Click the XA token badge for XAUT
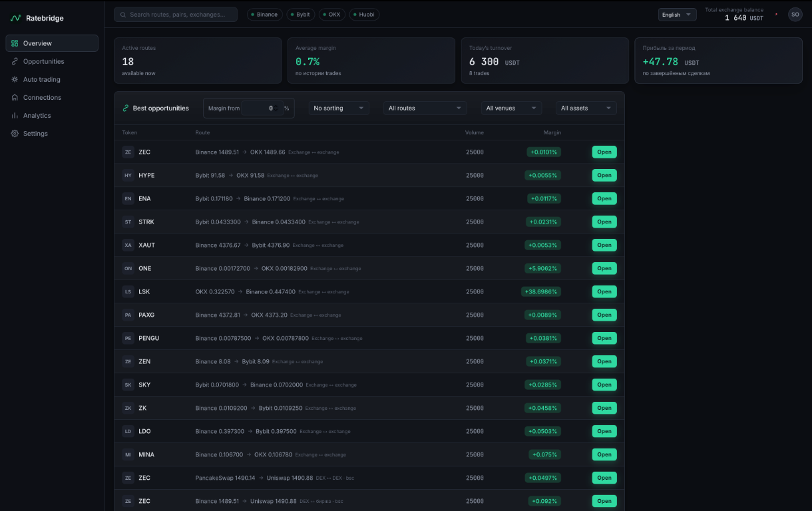 pos(128,245)
